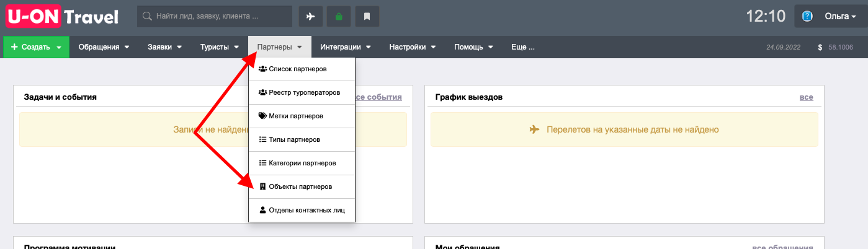Collapse the Партнеры menu

coord(279,47)
